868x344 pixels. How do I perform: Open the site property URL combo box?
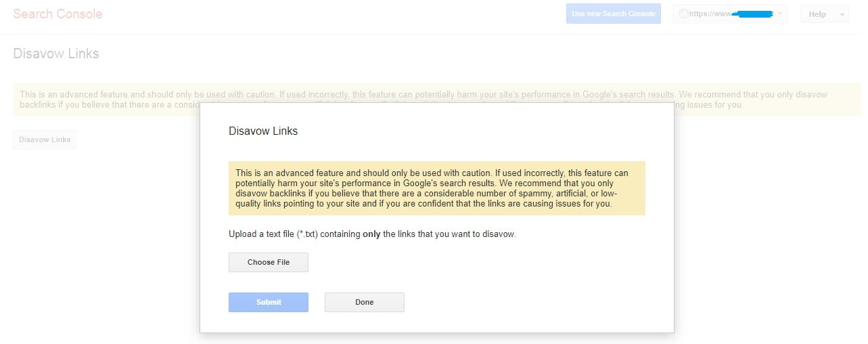pos(730,14)
